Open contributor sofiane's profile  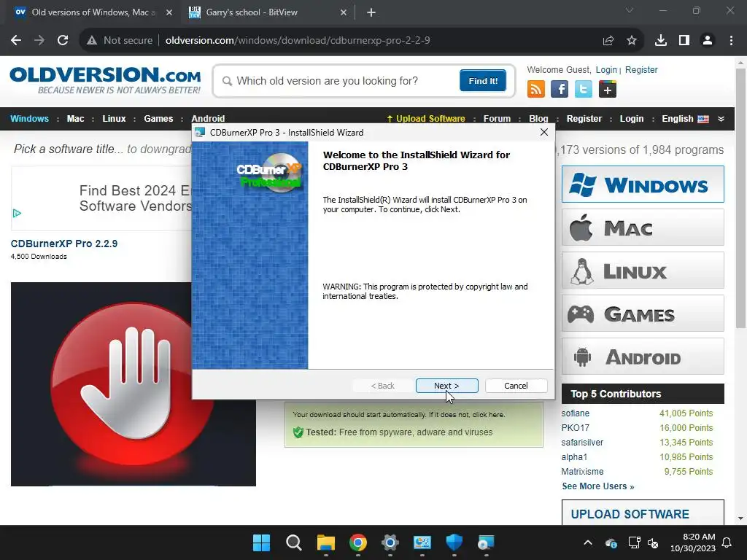(x=575, y=413)
